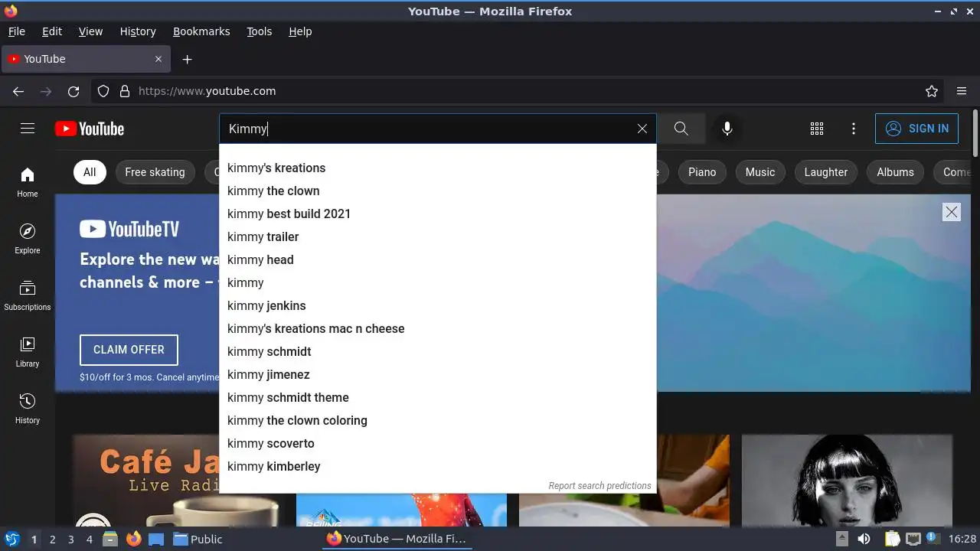Clear the search box with the X icon
This screenshot has width=980, height=551.
(x=642, y=129)
